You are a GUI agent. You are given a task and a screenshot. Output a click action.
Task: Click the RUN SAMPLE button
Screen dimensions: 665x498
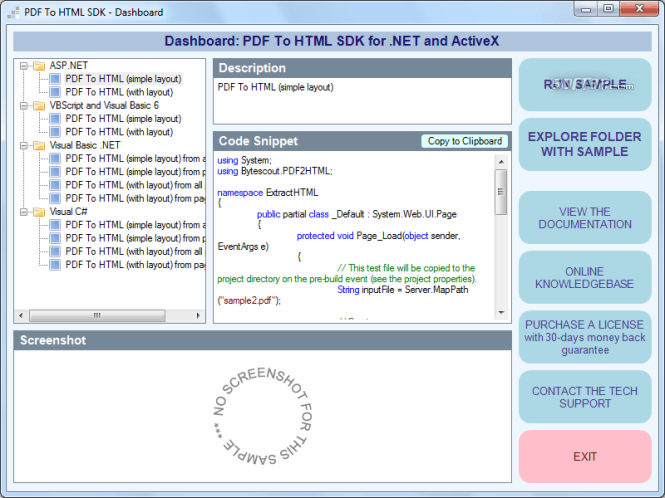[585, 85]
